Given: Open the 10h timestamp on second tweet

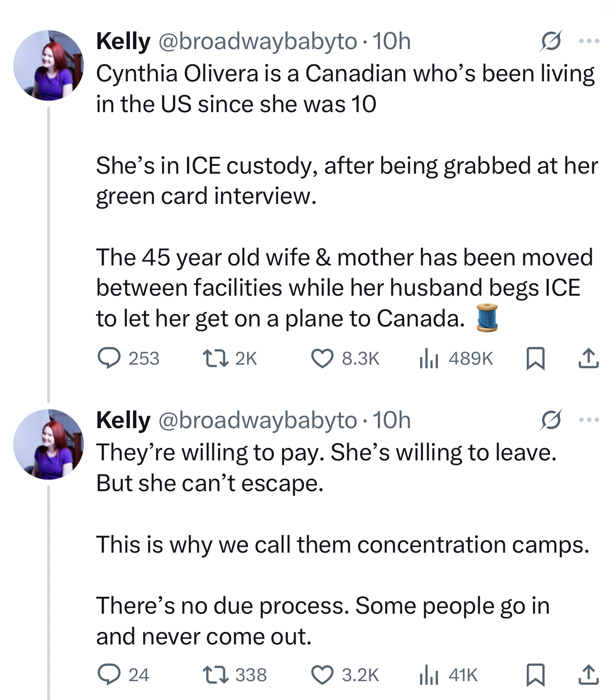Looking at the screenshot, I should (392, 421).
